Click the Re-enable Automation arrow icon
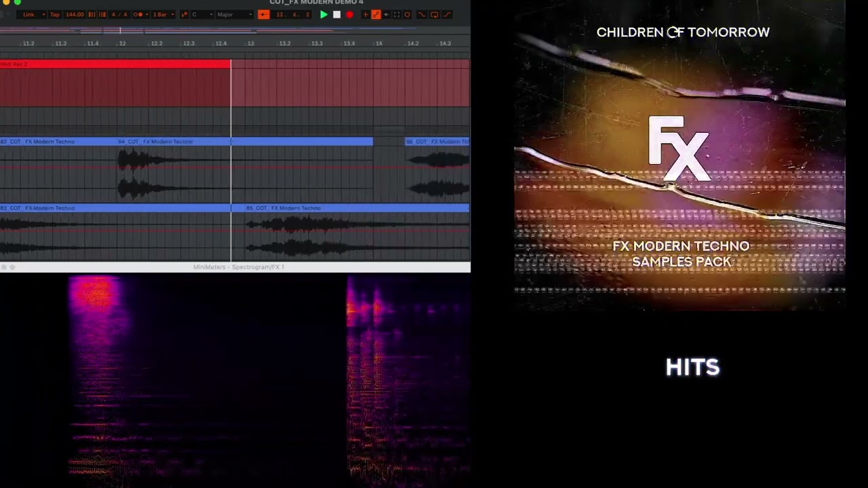The width and height of the screenshot is (868, 488). [386, 14]
